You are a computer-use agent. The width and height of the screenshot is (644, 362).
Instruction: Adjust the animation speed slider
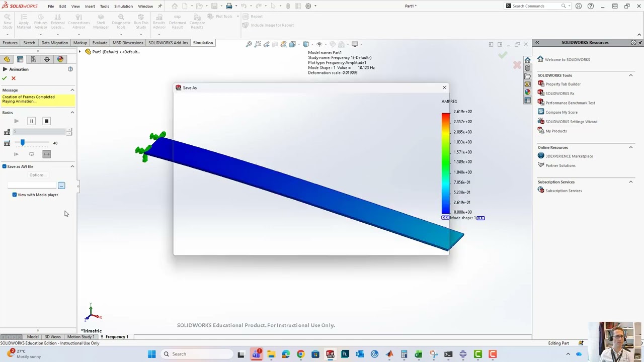click(x=22, y=143)
